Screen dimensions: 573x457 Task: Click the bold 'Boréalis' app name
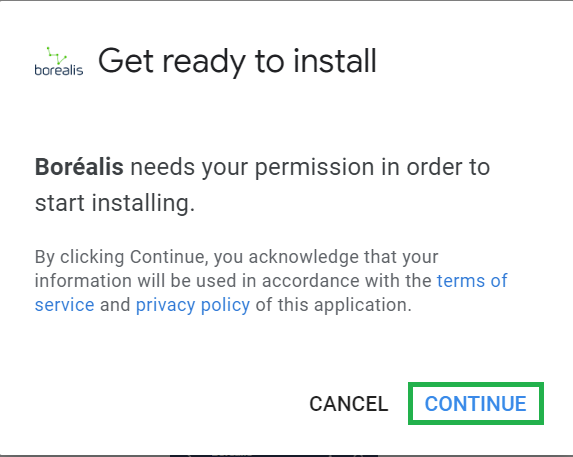(x=79, y=167)
